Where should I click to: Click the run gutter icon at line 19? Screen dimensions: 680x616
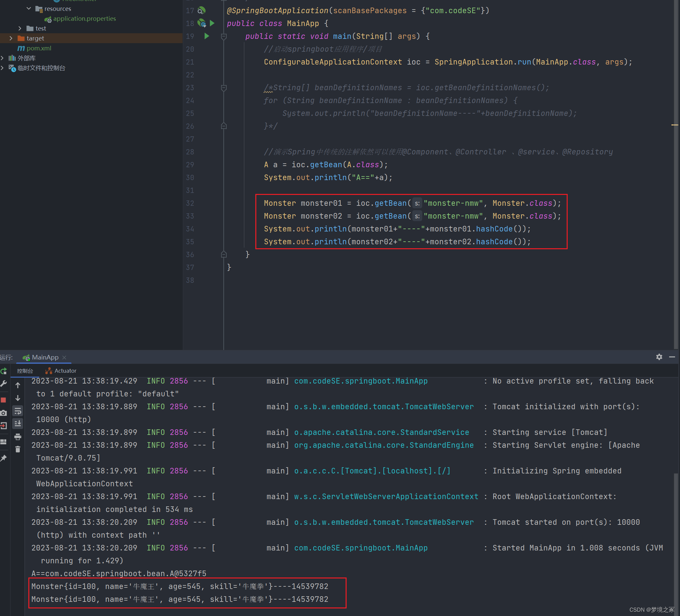click(x=207, y=36)
